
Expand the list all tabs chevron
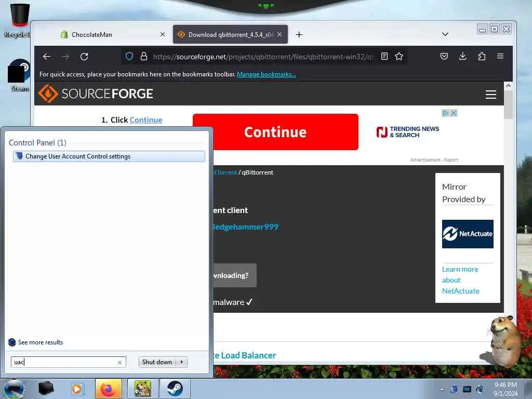click(x=445, y=34)
